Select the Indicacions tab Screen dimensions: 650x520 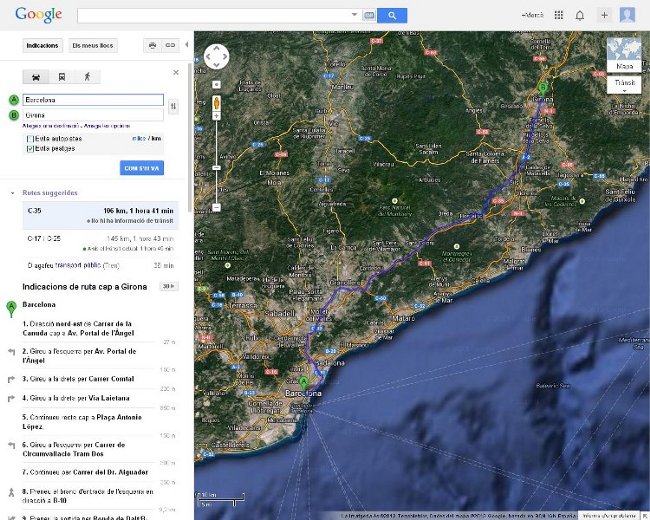42,46
